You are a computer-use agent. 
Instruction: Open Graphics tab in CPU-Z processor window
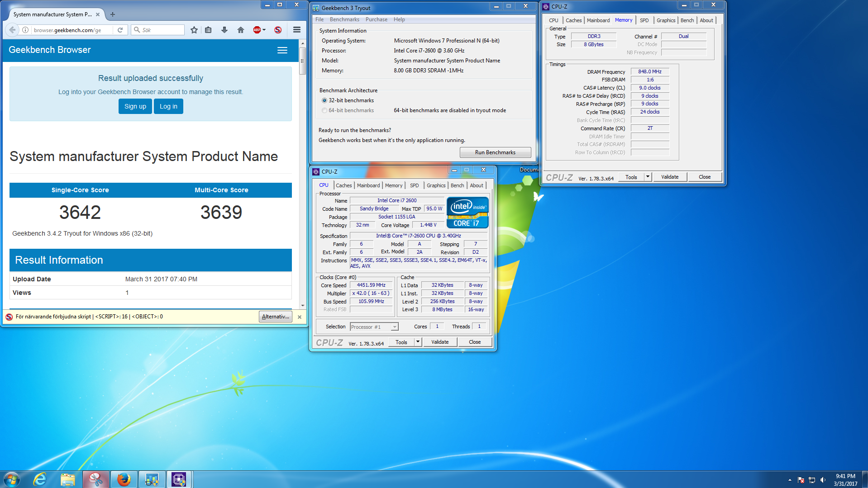[436, 185]
